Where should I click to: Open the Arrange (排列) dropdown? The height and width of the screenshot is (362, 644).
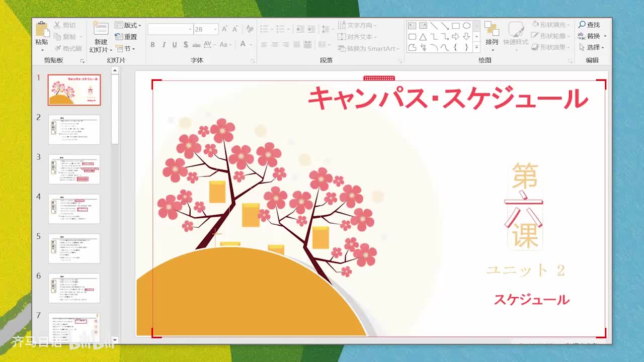pyautogui.click(x=492, y=36)
